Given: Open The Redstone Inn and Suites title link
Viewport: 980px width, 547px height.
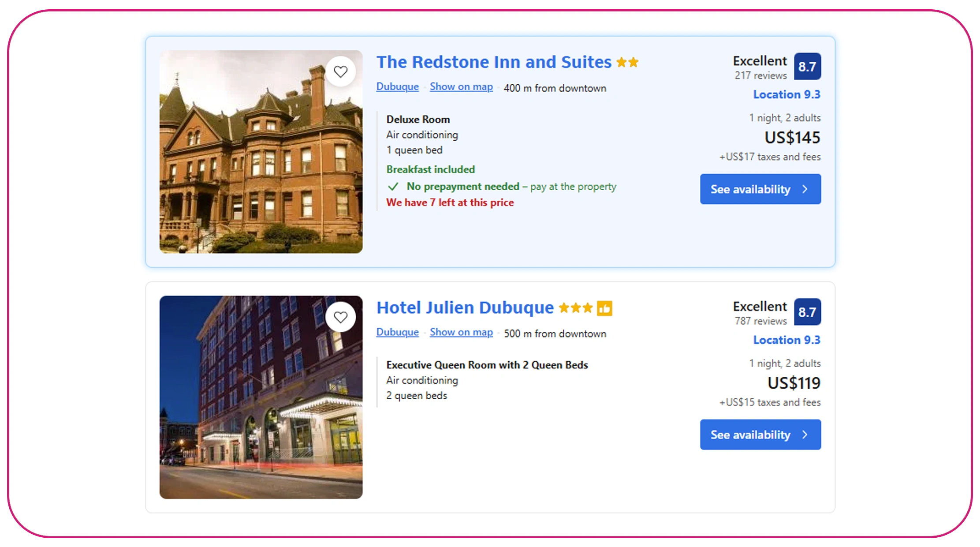Looking at the screenshot, I should (494, 62).
